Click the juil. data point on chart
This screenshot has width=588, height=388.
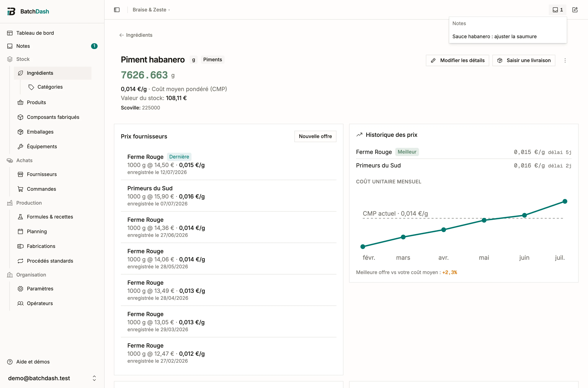point(565,201)
